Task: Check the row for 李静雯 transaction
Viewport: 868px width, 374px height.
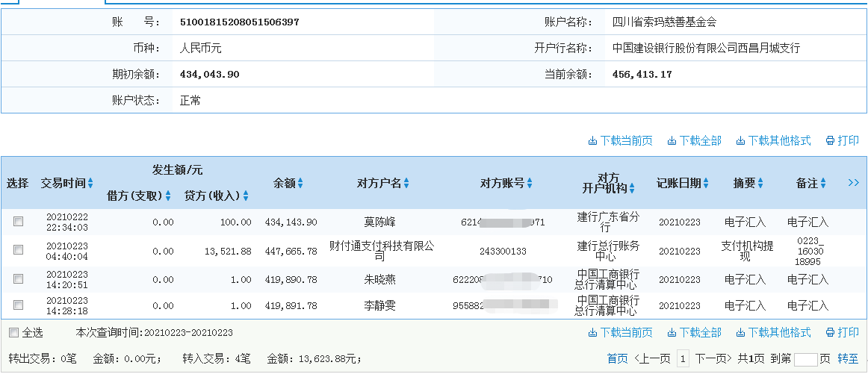Action: [x=19, y=305]
